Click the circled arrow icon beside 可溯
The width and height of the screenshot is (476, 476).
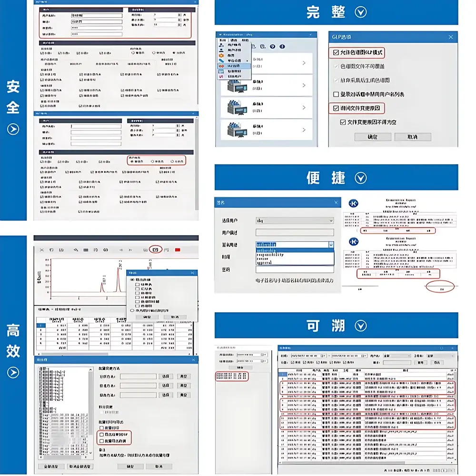point(360,326)
